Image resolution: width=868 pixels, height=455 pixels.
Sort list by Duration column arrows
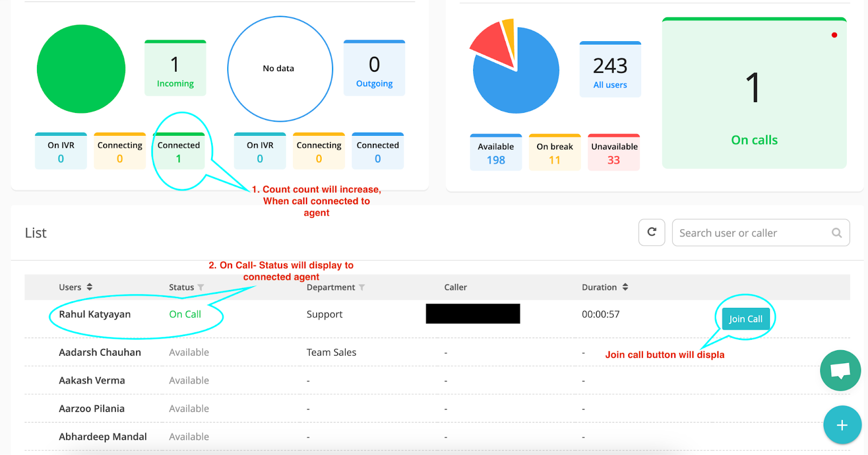(625, 287)
